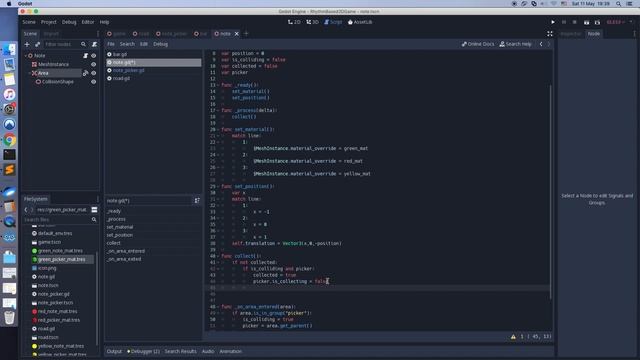The image size is (640, 360).
Task: Select the CollisionShape node
Action: pyautogui.click(x=58, y=82)
